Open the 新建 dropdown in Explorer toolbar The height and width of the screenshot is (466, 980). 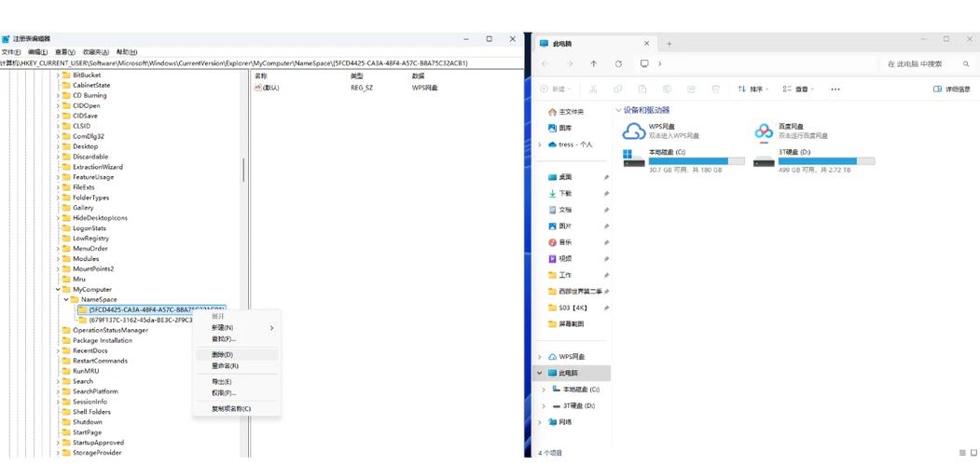click(x=556, y=89)
